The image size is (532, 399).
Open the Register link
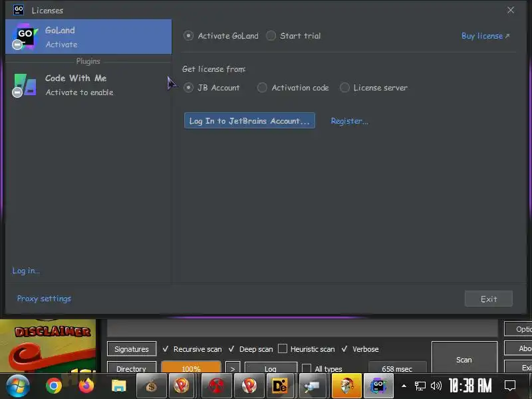click(x=350, y=121)
